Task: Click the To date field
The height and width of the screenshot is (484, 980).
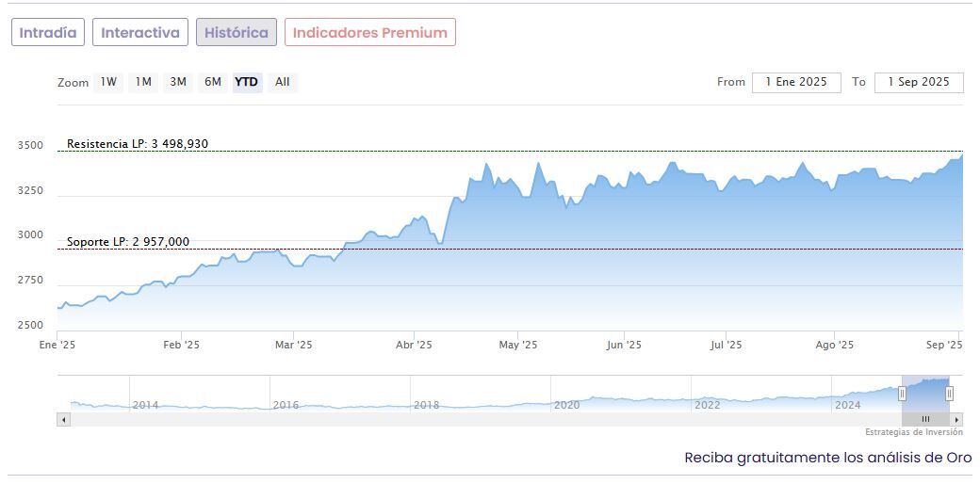Action: point(919,82)
